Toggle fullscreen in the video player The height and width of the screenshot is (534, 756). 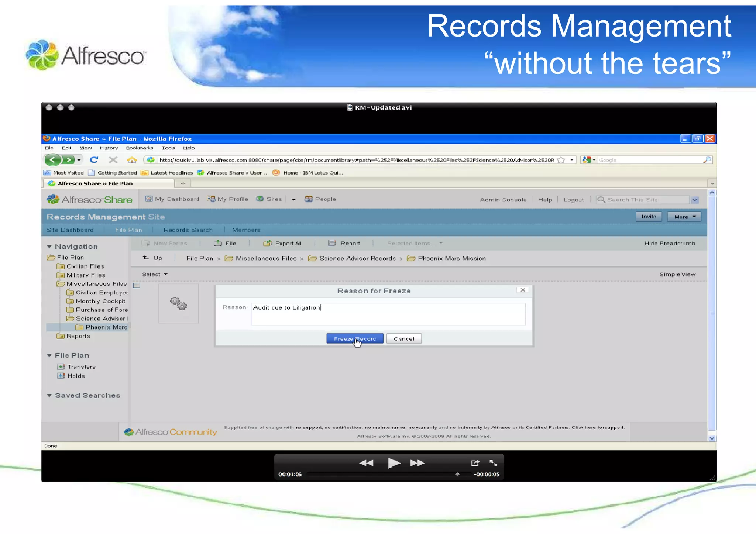(494, 463)
